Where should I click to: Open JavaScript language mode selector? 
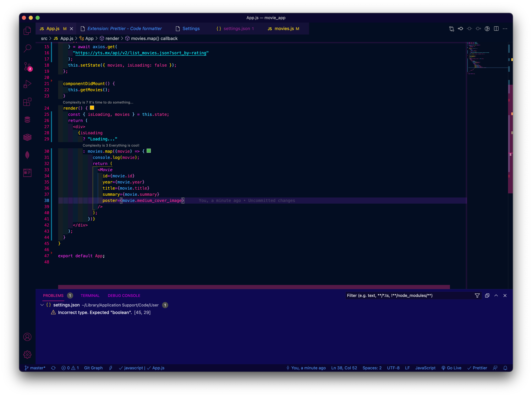click(425, 368)
